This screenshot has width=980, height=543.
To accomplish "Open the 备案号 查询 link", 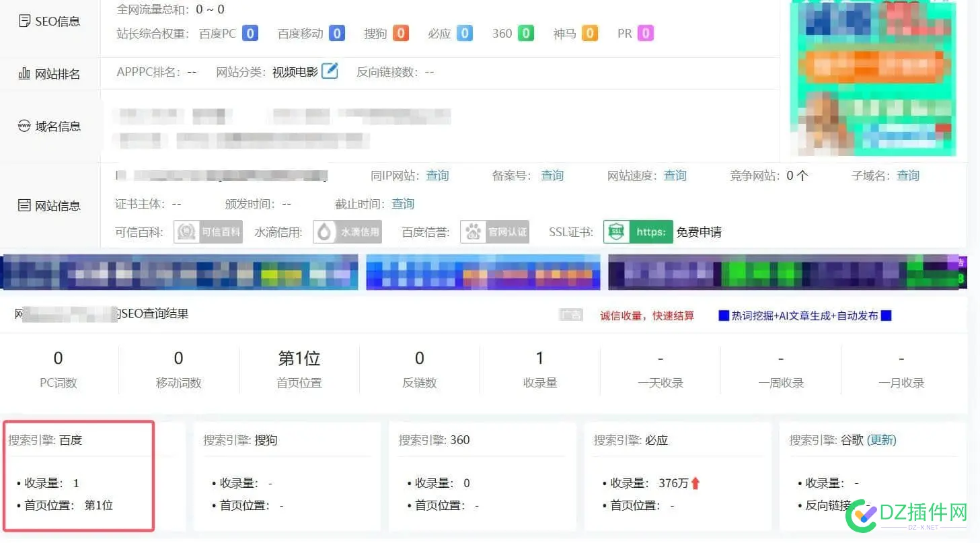I will [x=552, y=176].
